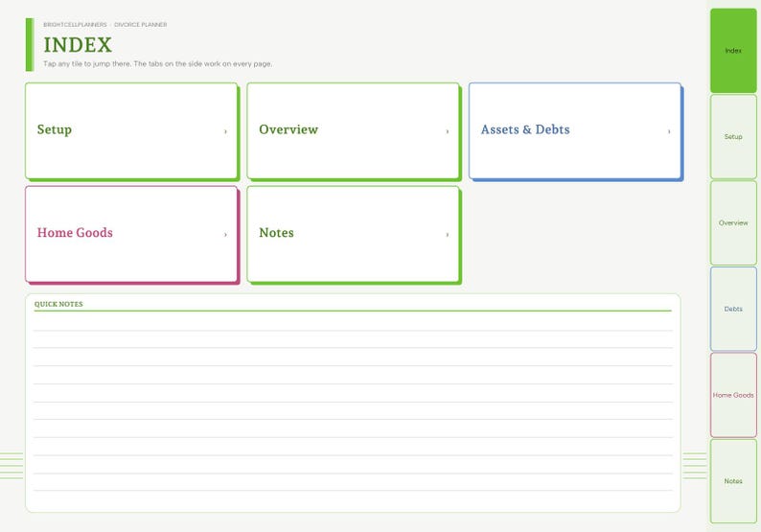Open the Notes side tab
Image resolution: width=761 pixels, height=532 pixels.
(x=733, y=481)
